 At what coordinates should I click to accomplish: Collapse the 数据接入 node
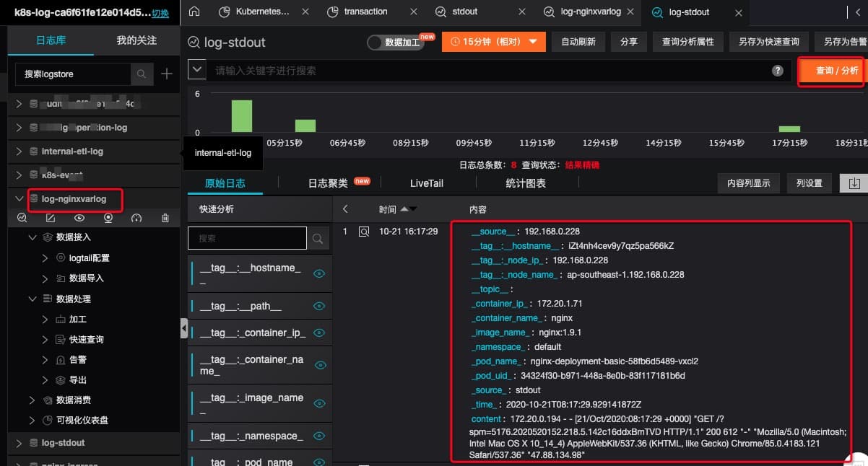(x=32, y=237)
